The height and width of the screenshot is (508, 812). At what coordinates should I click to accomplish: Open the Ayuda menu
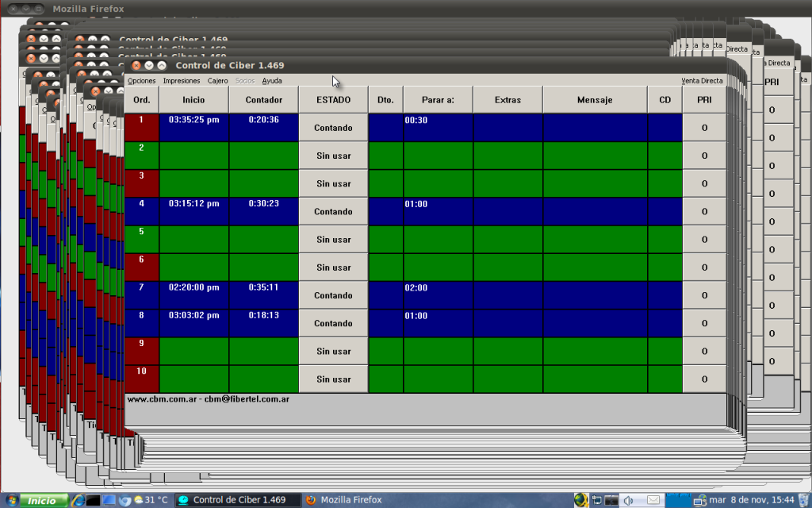[272, 81]
